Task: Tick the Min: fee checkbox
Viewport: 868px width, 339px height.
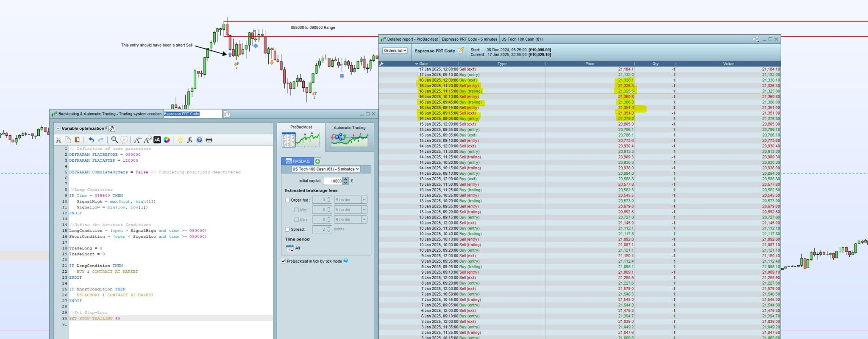Action: (297, 210)
